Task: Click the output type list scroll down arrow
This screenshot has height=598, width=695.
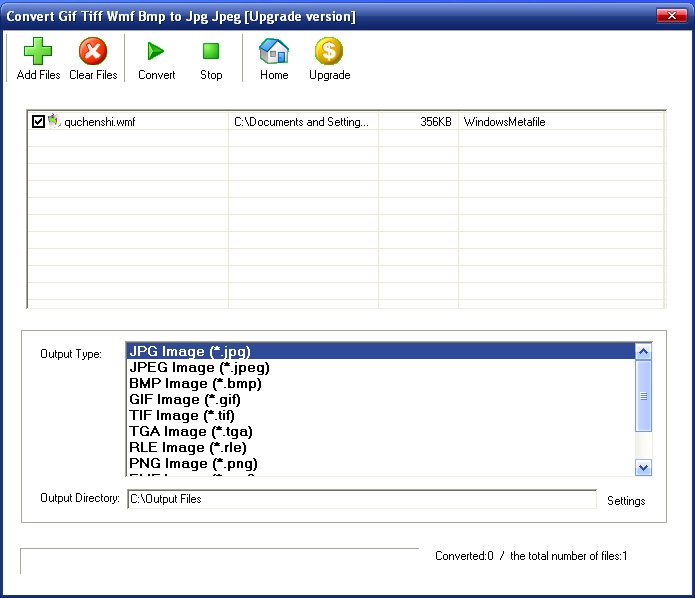Action: pyautogui.click(x=643, y=467)
